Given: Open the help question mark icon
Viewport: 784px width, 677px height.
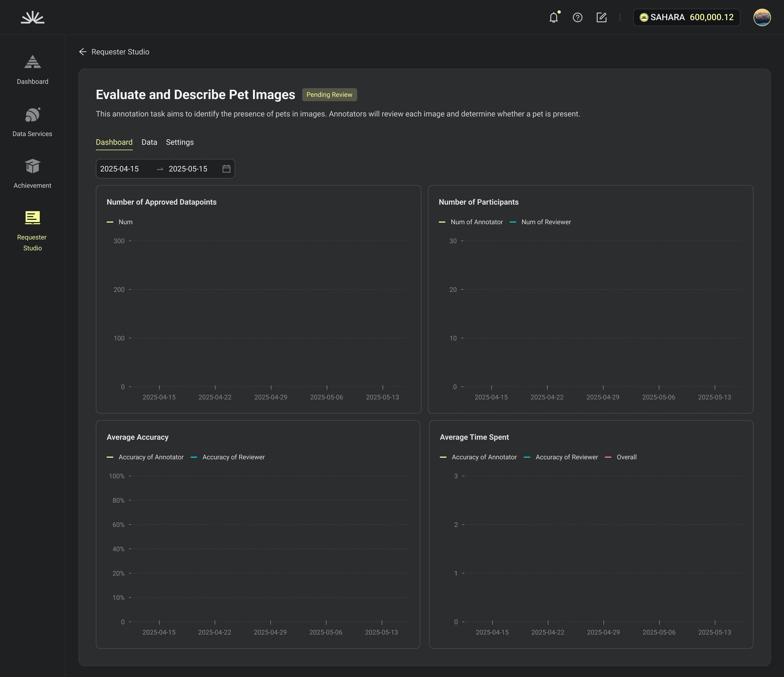Looking at the screenshot, I should [577, 17].
